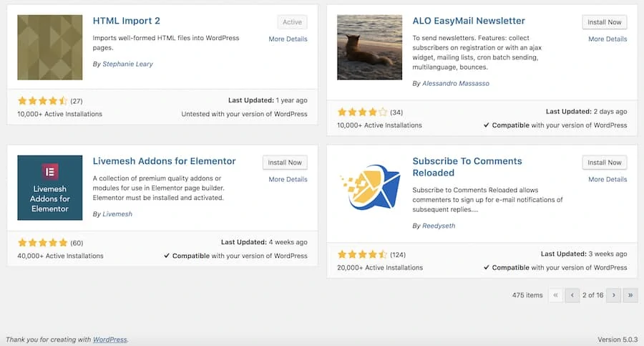The height and width of the screenshot is (346, 644).
Task: Go to the next page of plugins
Action: point(613,295)
